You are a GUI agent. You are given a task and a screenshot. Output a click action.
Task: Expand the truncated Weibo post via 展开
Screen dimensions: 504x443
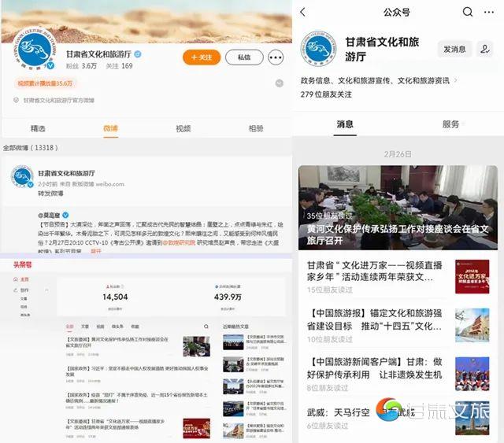click(x=96, y=251)
